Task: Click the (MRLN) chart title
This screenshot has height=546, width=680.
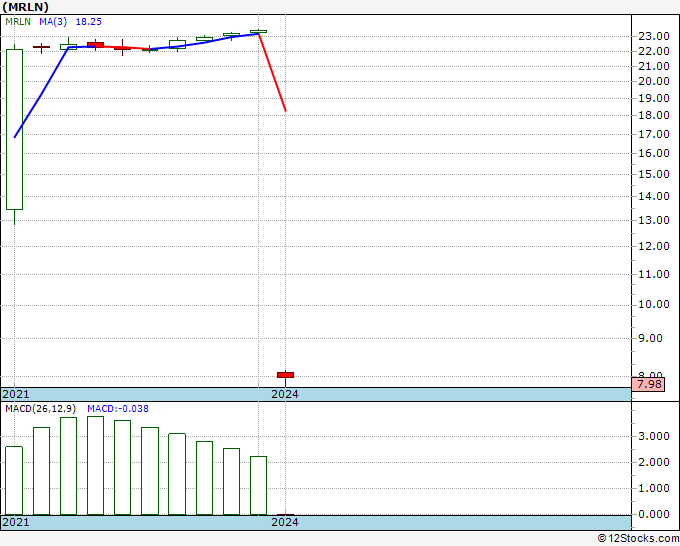Action: pyautogui.click(x=26, y=7)
